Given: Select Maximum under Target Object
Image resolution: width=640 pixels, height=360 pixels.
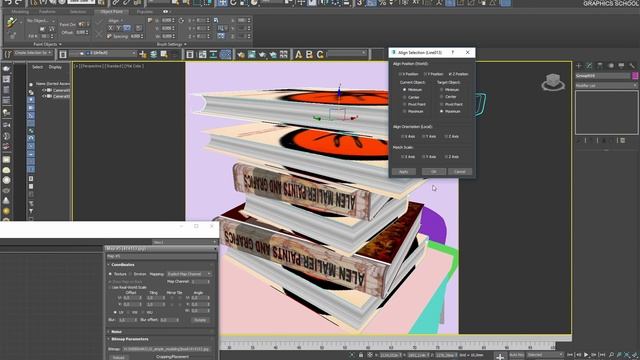Looking at the screenshot, I should (x=442, y=111).
